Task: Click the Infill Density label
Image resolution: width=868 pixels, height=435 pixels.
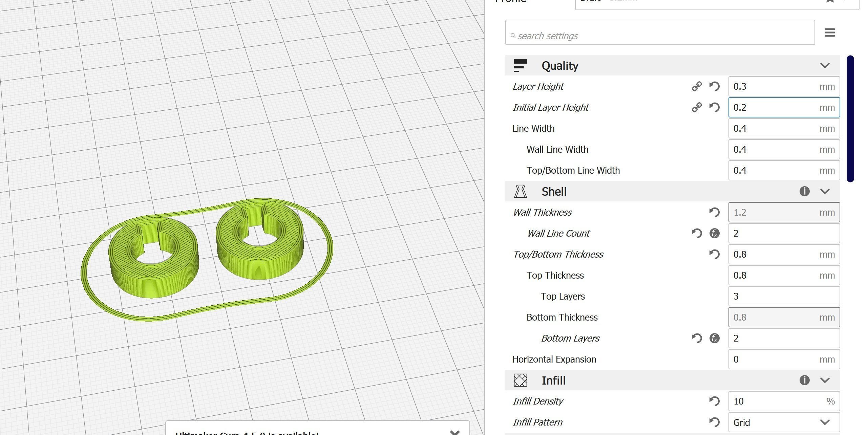Action: tap(537, 401)
